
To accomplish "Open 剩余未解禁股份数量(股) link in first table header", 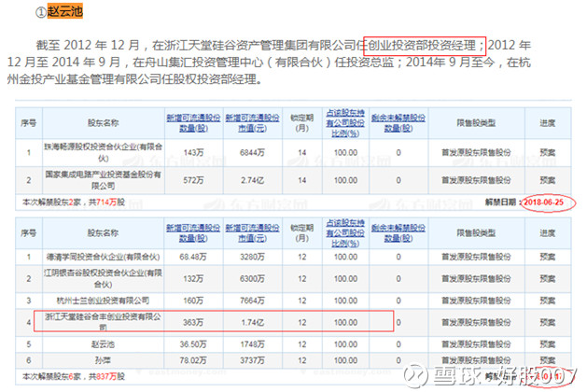I will (x=398, y=123).
